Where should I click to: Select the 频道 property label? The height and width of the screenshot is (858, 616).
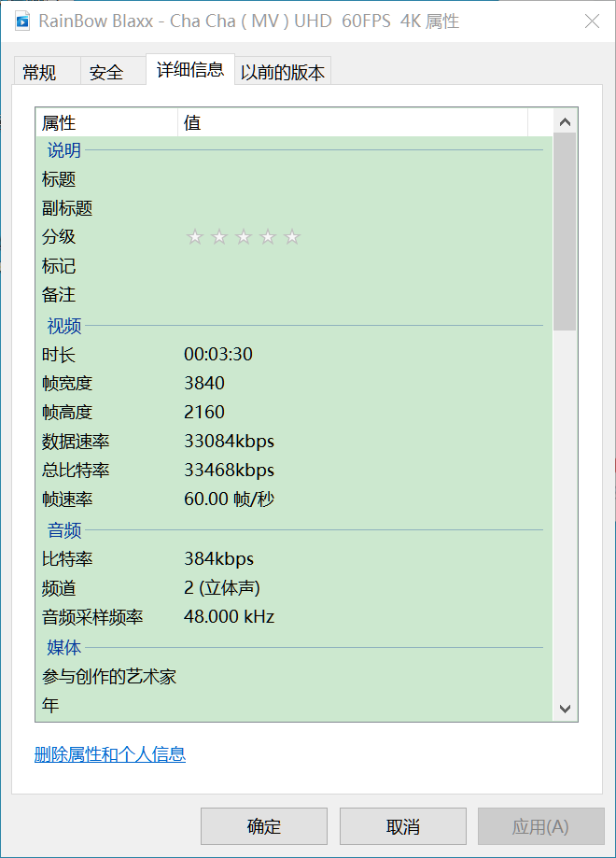click(x=59, y=588)
